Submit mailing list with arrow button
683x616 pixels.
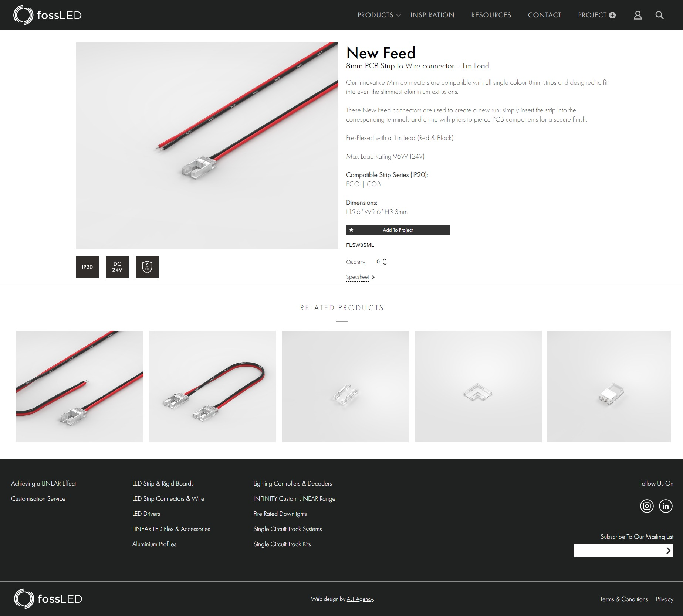pyautogui.click(x=668, y=551)
